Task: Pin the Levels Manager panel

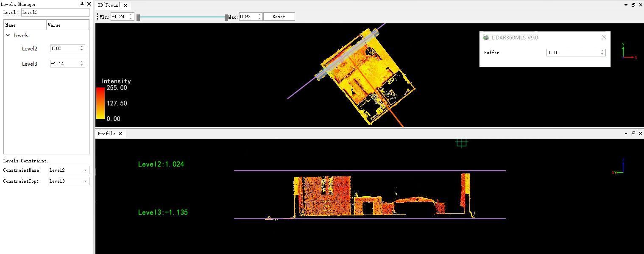Action: tap(82, 4)
